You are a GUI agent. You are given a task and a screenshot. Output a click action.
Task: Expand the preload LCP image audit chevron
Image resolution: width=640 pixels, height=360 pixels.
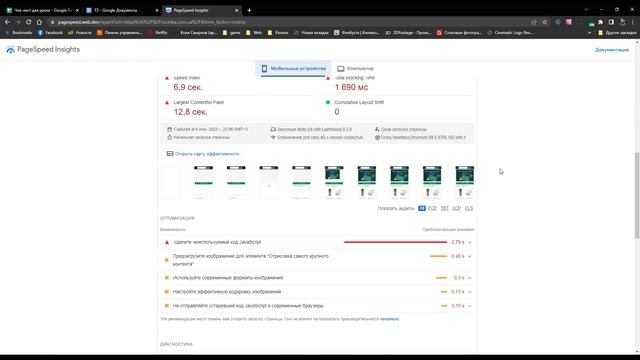pos(469,256)
